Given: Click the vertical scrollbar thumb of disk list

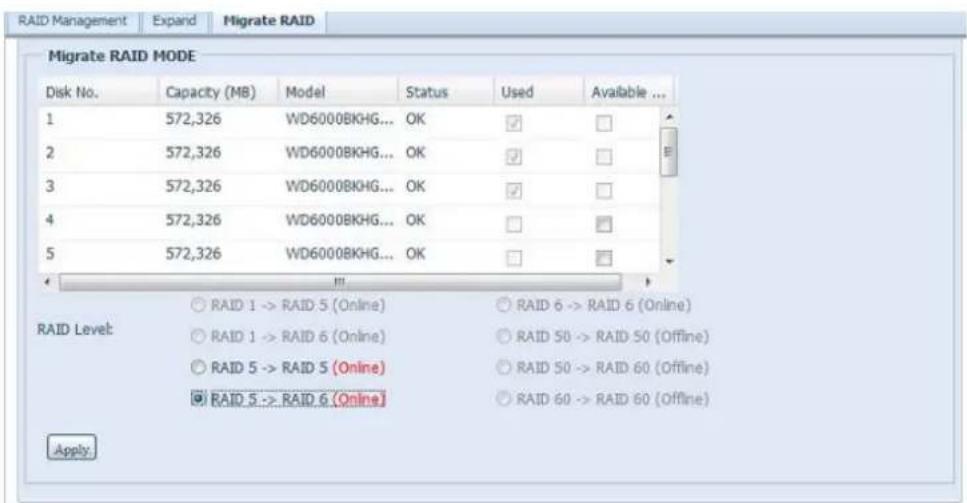Looking at the screenshot, I should click(669, 152).
